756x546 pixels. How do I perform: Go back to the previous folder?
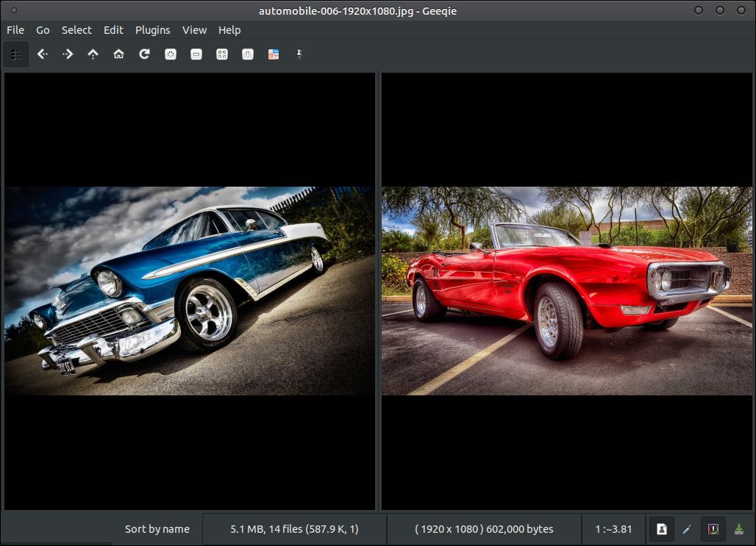click(43, 54)
